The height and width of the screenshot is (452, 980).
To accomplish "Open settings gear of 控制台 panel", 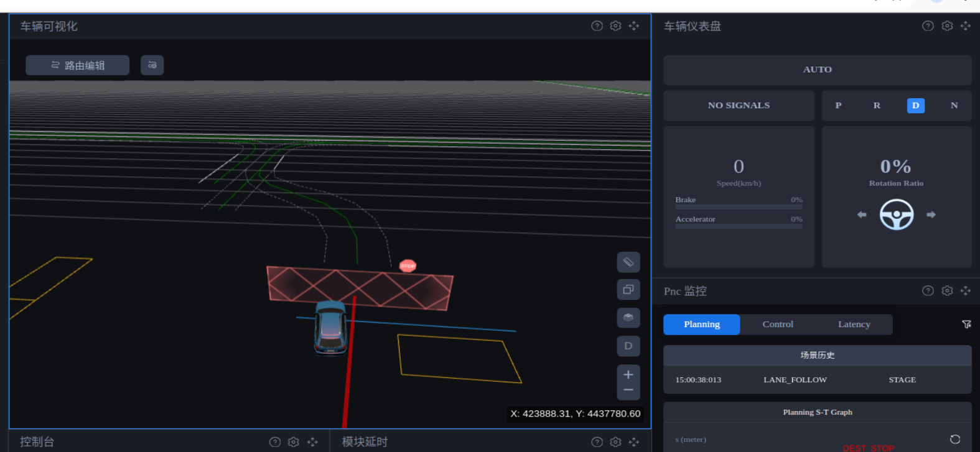I will 294,442.
